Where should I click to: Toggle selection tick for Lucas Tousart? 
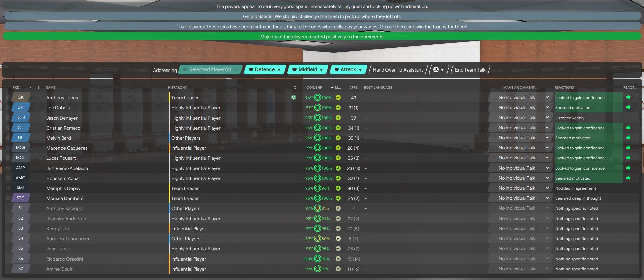(x=8, y=158)
